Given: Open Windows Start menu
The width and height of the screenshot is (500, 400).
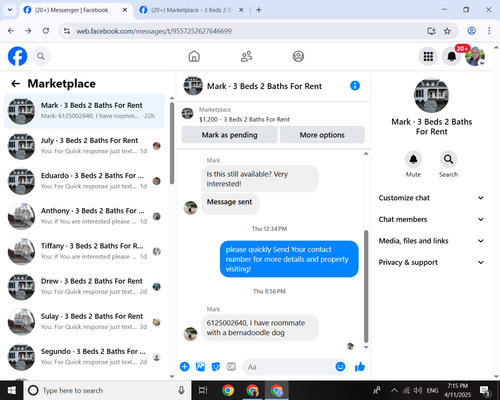Looking at the screenshot, I should click(x=11, y=390).
